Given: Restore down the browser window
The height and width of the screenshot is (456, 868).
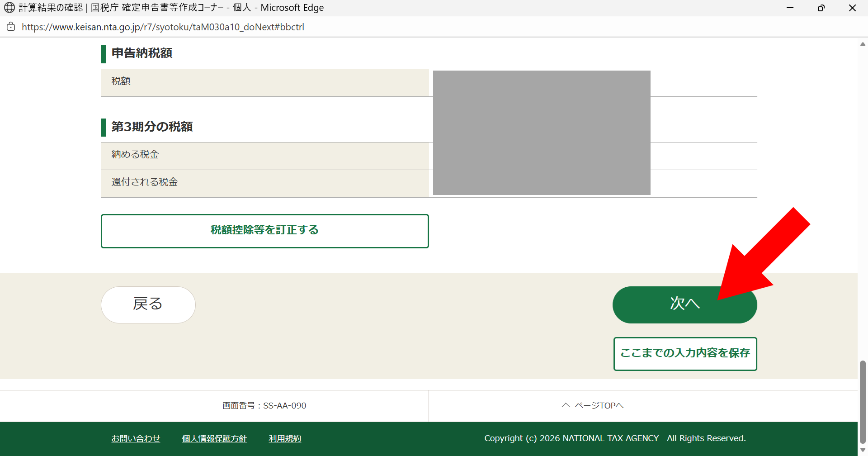Looking at the screenshot, I should coord(821,8).
